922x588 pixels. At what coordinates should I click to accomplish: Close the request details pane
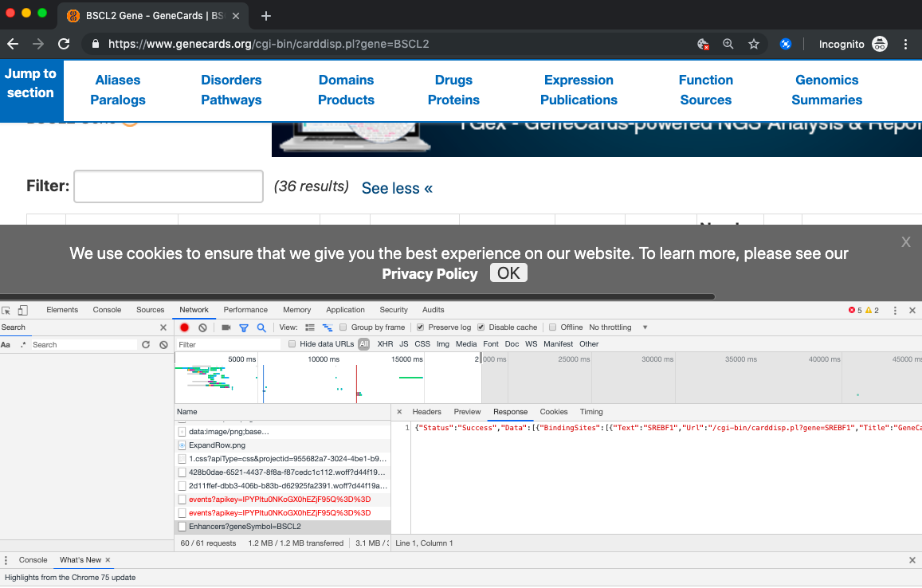click(x=399, y=412)
